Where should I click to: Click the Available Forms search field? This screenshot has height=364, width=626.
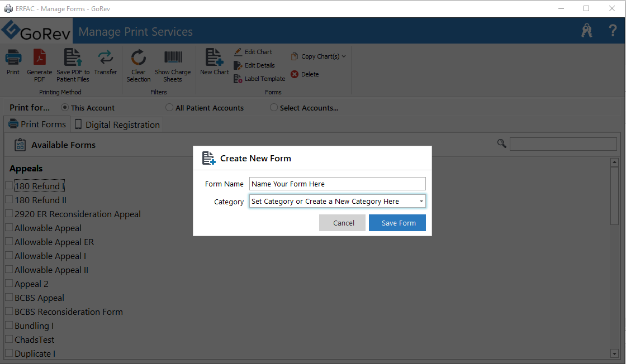[x=563, y=144]
